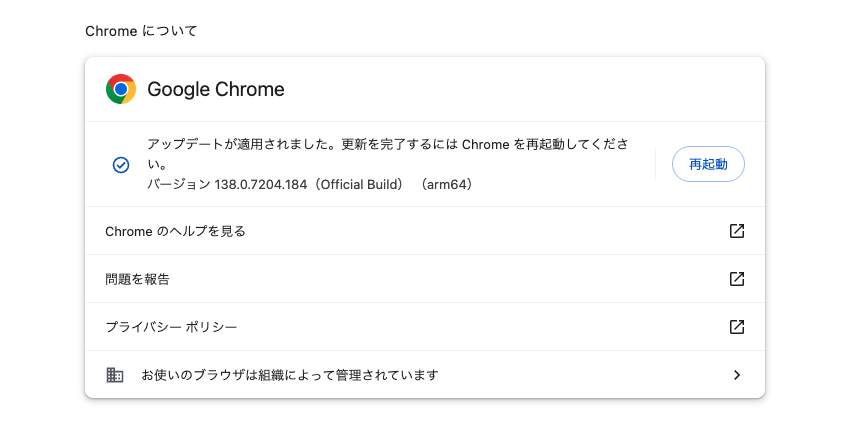The width and height of the screenshot is (843, 423).
Task: Click the Google Chrome logo icon
Action: pos(121,89)
